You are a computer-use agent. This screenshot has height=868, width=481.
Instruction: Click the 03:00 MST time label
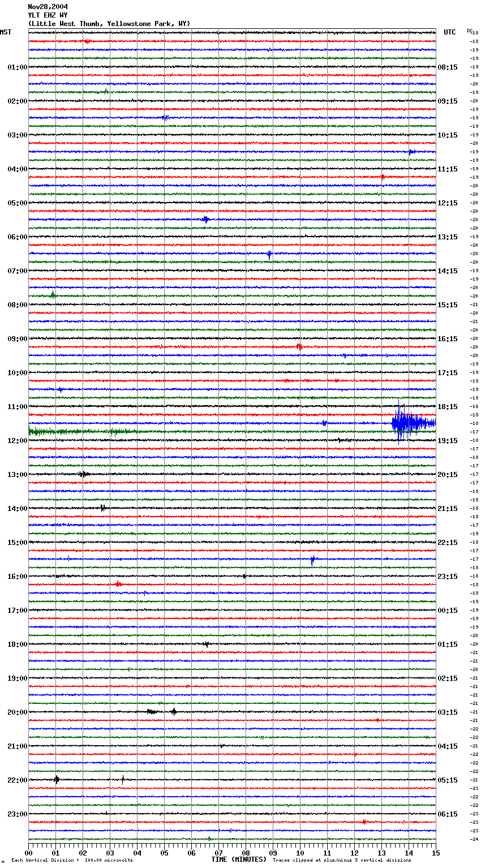[x=17, y=135]
